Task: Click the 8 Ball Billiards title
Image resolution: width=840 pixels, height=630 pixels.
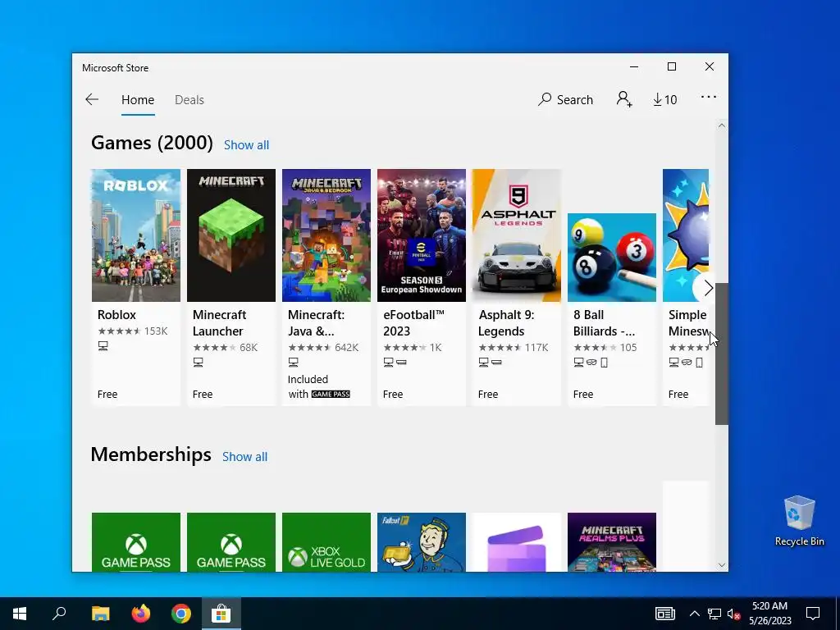Action: pos(604,322)
